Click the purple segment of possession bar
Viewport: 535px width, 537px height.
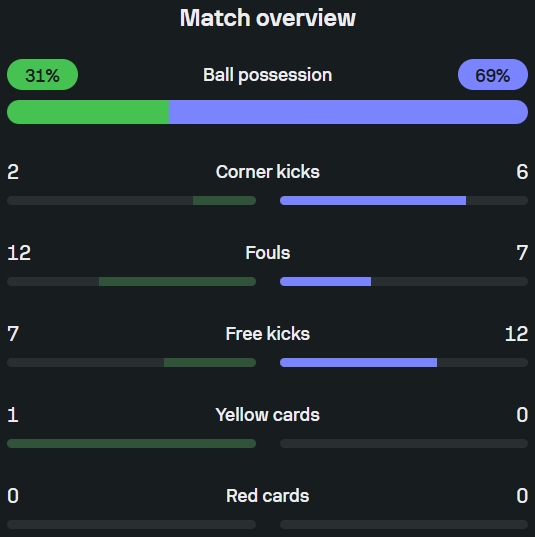pos(348,112)
